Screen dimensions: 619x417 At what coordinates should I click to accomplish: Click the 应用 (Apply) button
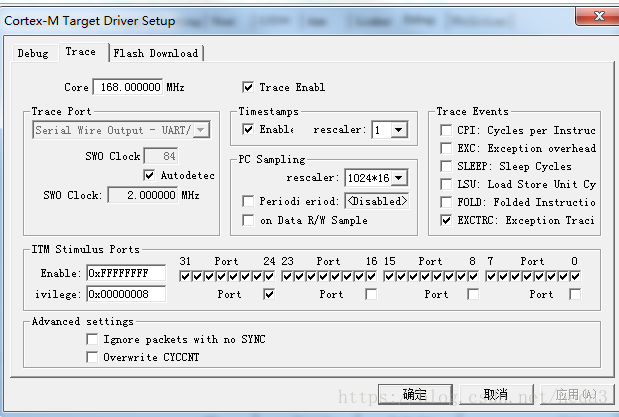577,394
